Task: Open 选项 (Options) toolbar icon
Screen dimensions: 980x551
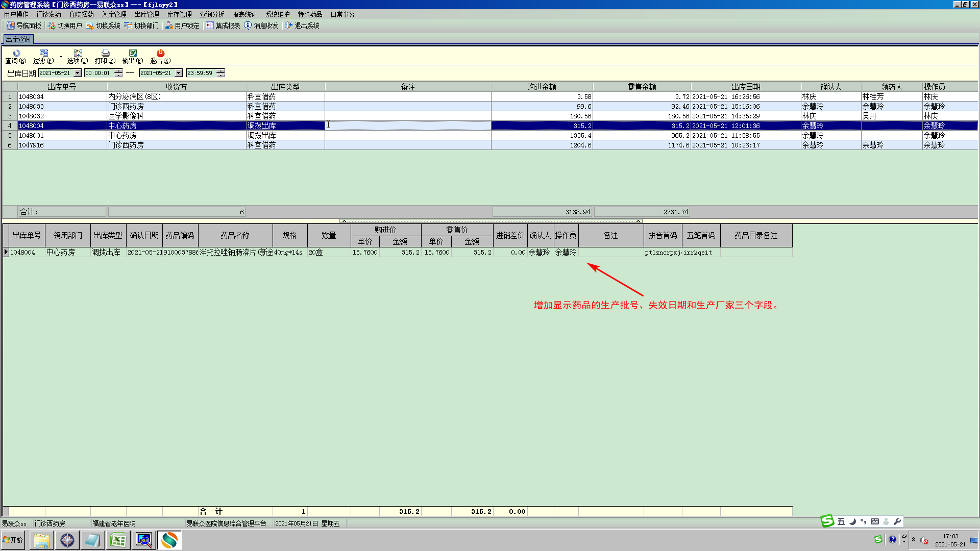Action: (78, 53)
